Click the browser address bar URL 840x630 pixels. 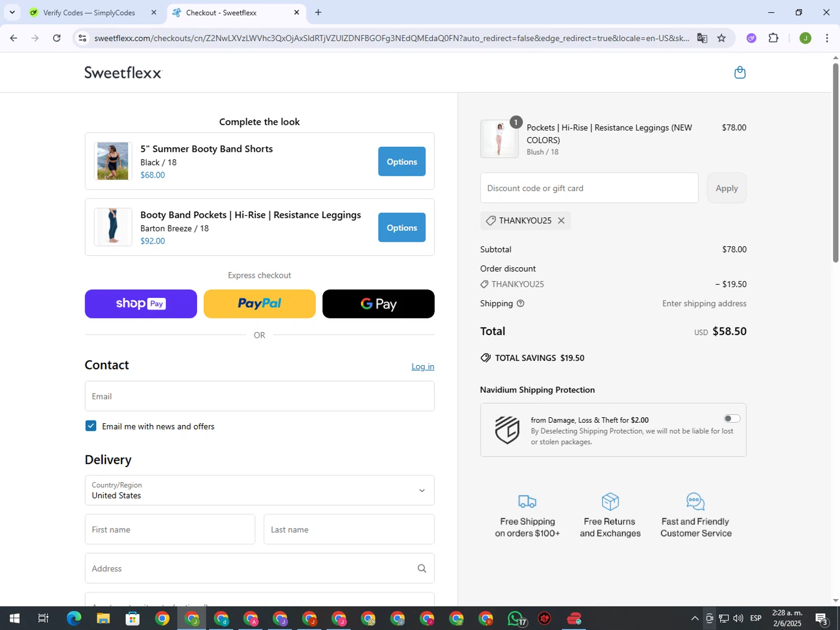click(392, 38)
